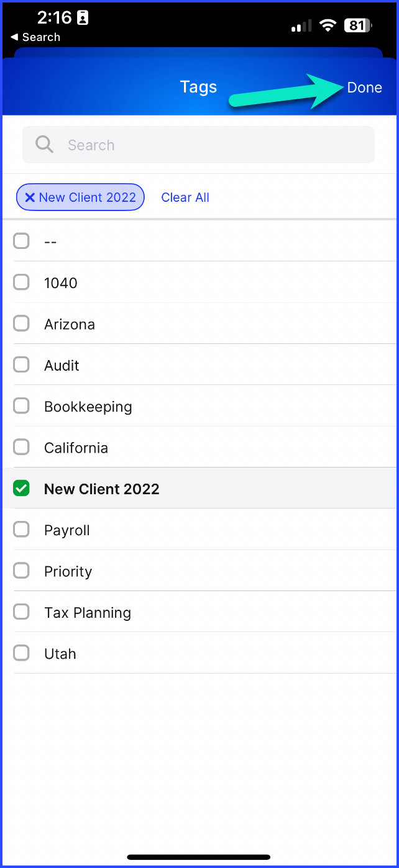Tap the battery indicator in status bar
The image size is (399, 868).
point(359,25)
